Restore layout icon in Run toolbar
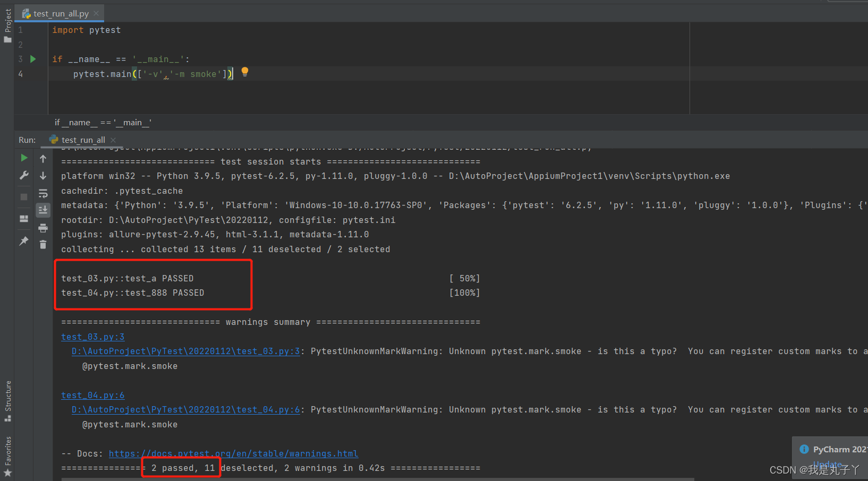Screen dimensions: 868x481 click(x=24, y=219)
